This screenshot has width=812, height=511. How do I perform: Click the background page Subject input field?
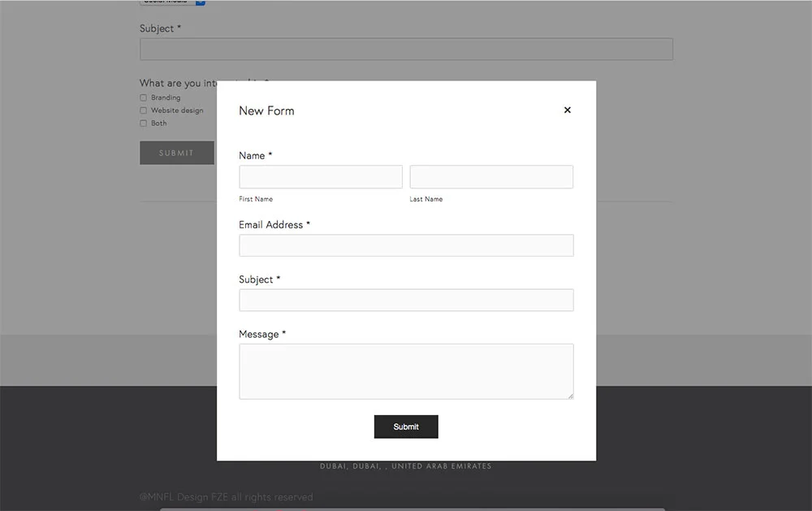(x=406, y=49)
